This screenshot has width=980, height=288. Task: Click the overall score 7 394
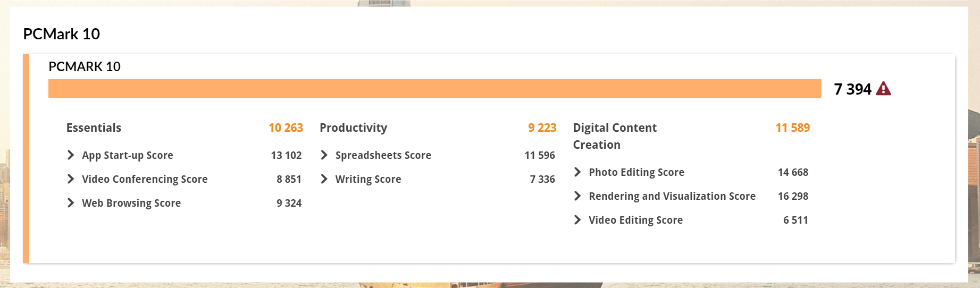tap(852, 89)
